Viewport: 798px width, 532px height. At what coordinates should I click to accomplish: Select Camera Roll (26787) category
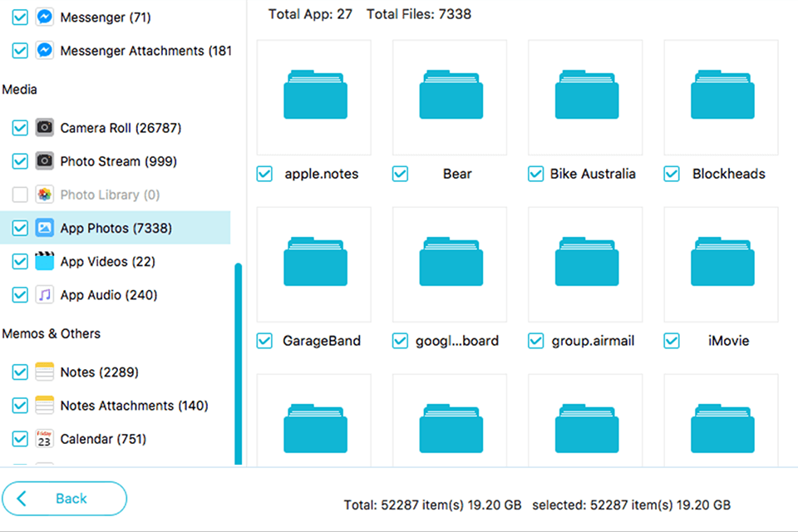pos(121,128)
